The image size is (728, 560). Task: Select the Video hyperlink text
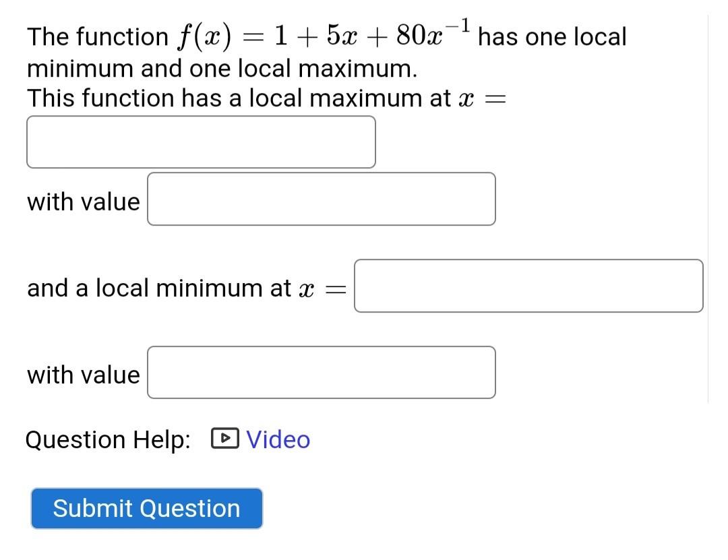point(278,439)
